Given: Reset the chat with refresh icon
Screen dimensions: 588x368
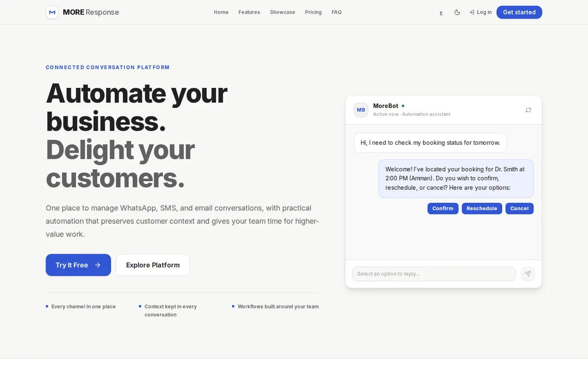Looking at the screenshot, I should click(528, 110).
